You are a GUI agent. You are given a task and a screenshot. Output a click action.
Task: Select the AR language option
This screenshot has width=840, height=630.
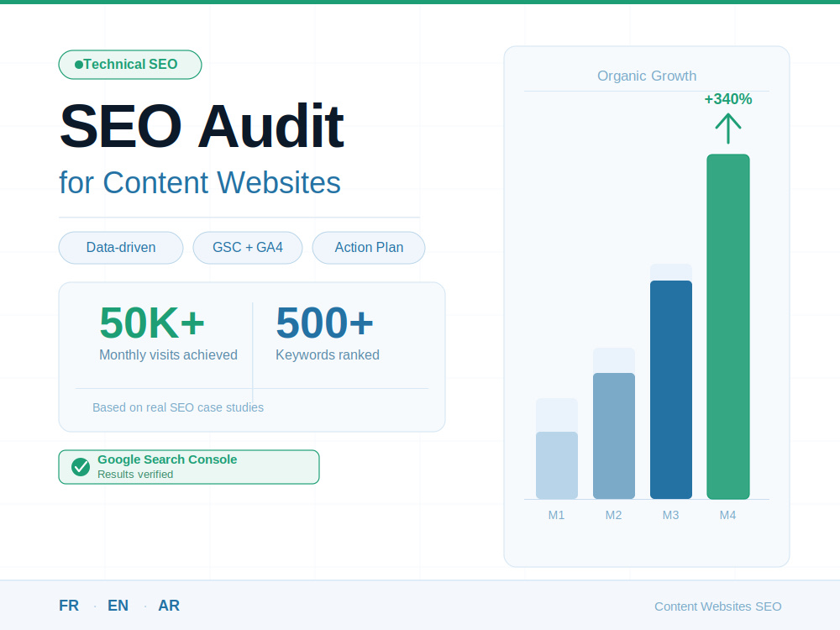pos(169,606)
